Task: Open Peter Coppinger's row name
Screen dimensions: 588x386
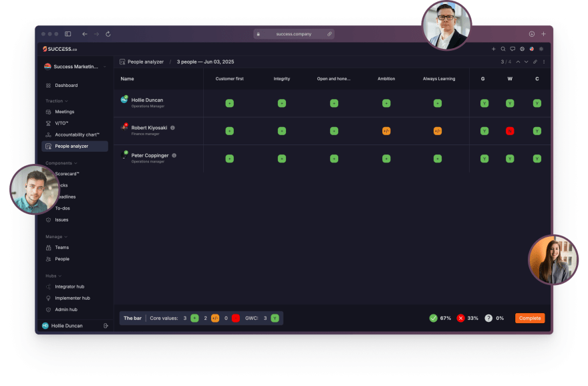Action: 150,156
